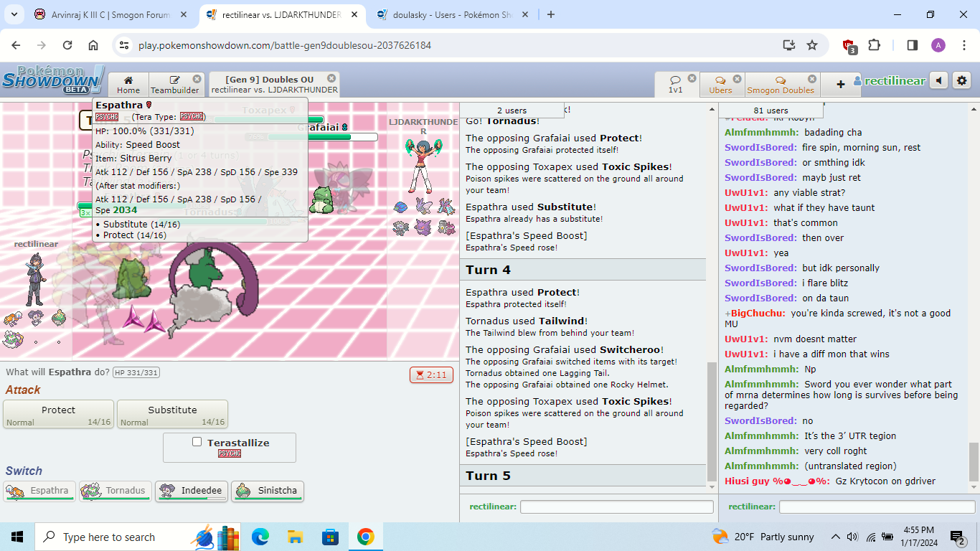Viewport: 980px width, 551px height.
Task: Open the Chrome profile avatar
Action: coord(938,45)
